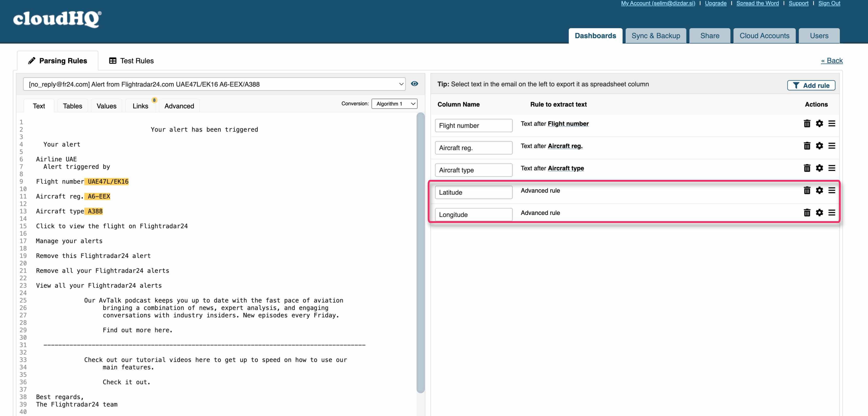Screen dimensions: 868x416
Task: Select the Values view tab
Action: coord(107,106)
